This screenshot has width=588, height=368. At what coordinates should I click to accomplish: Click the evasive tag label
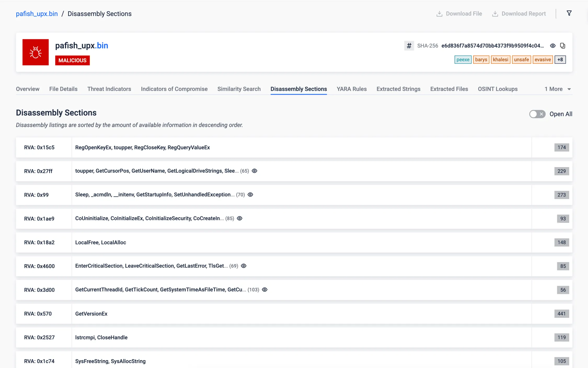[x=543, y=60]
